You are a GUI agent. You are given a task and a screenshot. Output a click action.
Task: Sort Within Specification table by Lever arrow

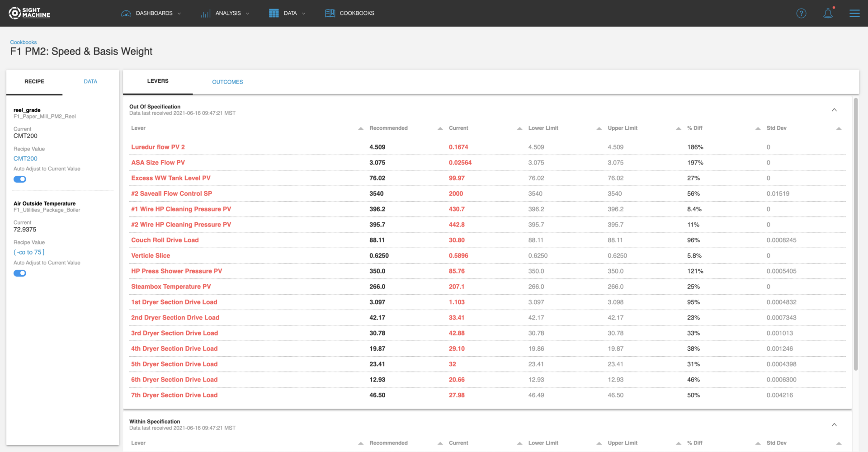tap(361, 443)
